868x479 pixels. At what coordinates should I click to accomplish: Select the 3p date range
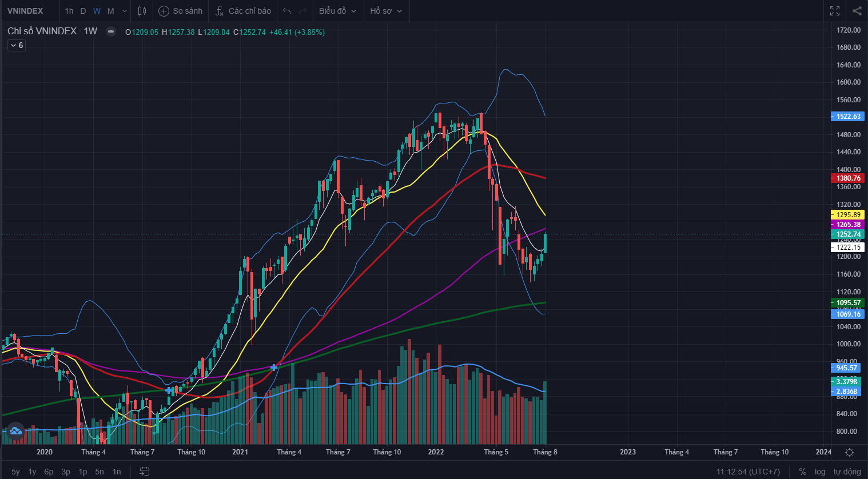click(66, 472)
